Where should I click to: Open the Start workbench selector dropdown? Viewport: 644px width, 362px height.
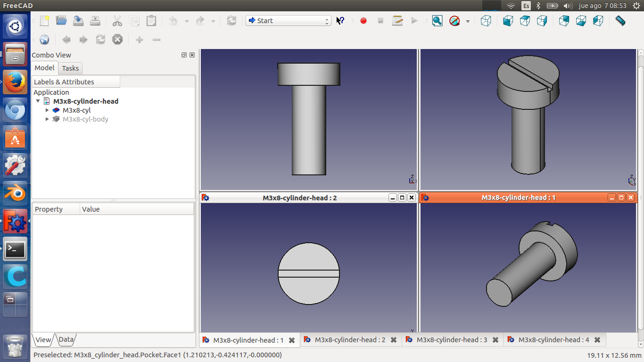point(288,21)
